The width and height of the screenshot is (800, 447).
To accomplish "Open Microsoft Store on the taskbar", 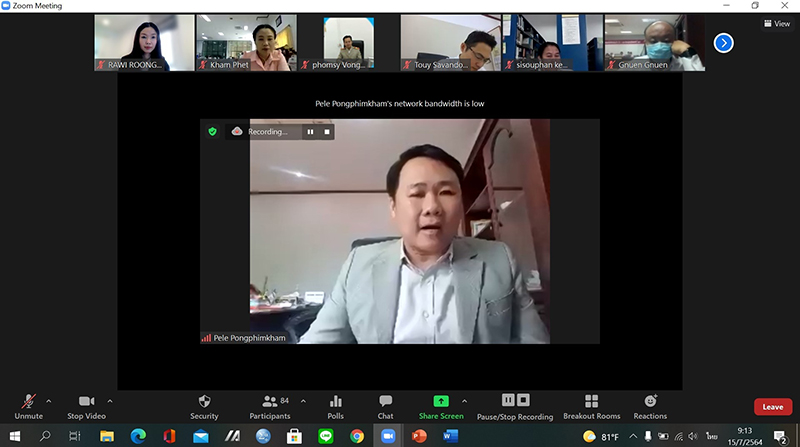I will (294, 436).
